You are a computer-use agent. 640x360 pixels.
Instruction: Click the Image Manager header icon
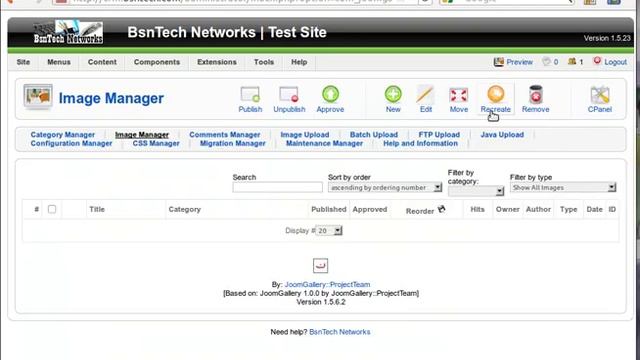pos(38,97)
